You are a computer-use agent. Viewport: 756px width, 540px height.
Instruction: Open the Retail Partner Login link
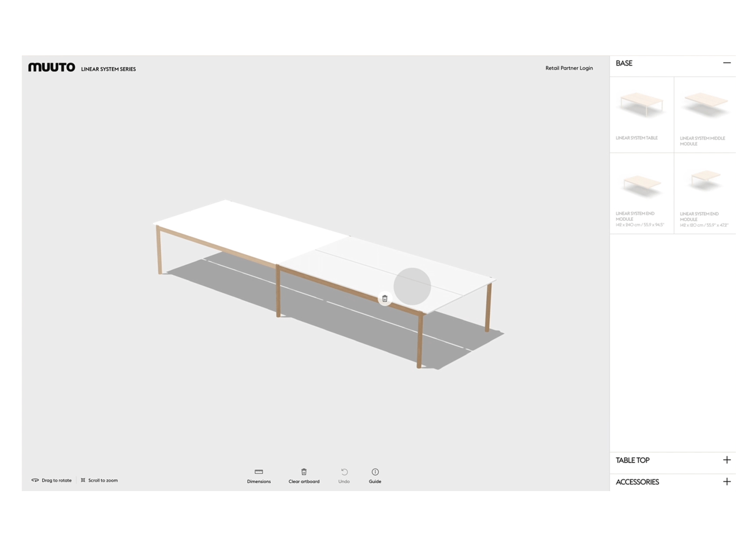569,68
